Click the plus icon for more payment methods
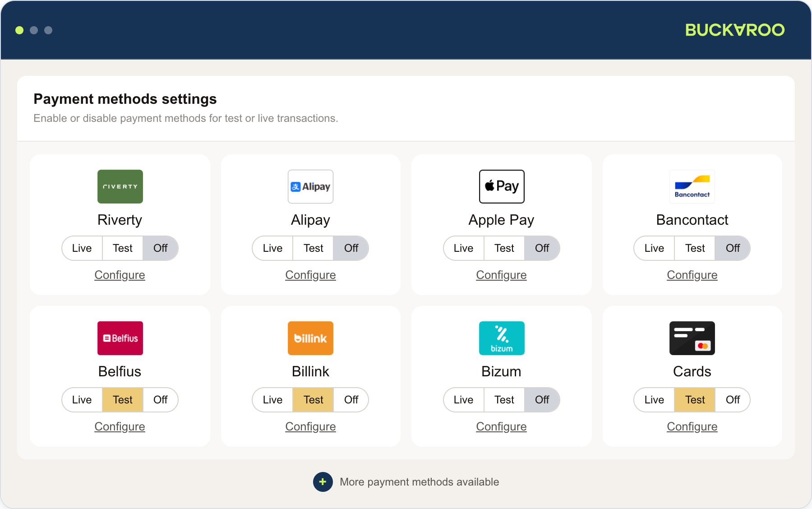This screenshot has height=509, width=812. (323, 482)
